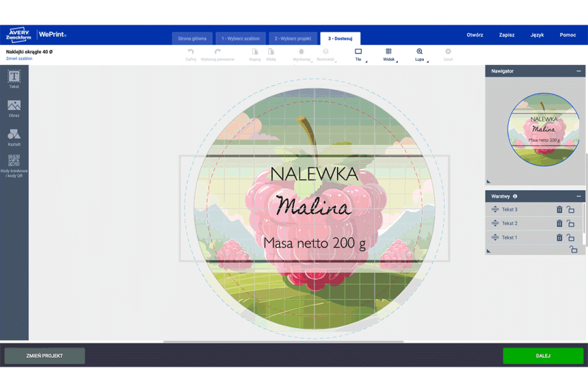The image size is (588, 392).
Task: Go to 2 - Wybierz projekt tab
Action: point(293,38)
